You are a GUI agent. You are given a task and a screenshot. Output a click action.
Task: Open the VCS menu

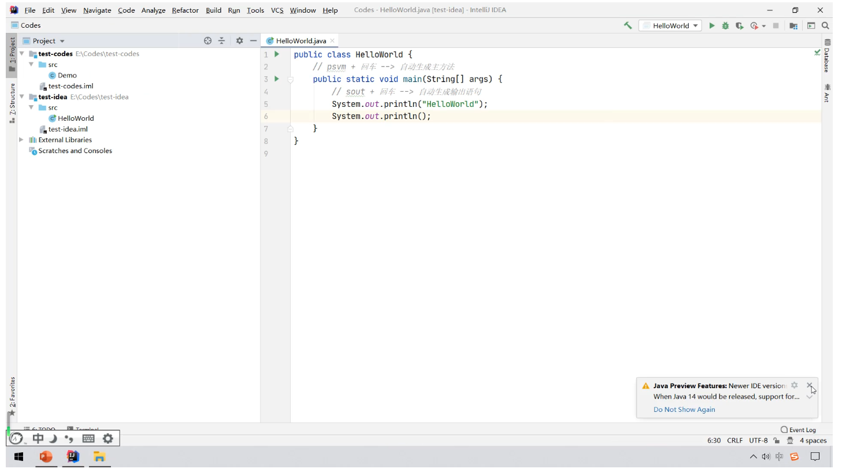[x=277, y=10]
